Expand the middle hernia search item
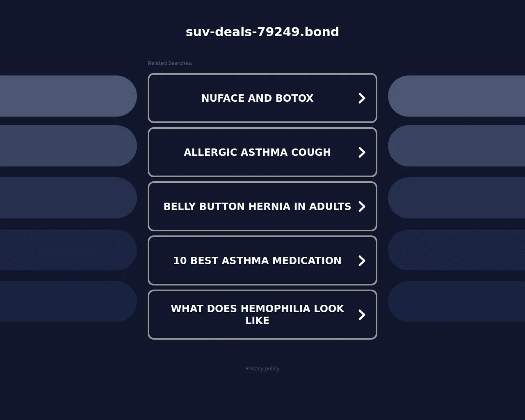The image size is (525, 420). pyautogui.click(x=262, y=206)
